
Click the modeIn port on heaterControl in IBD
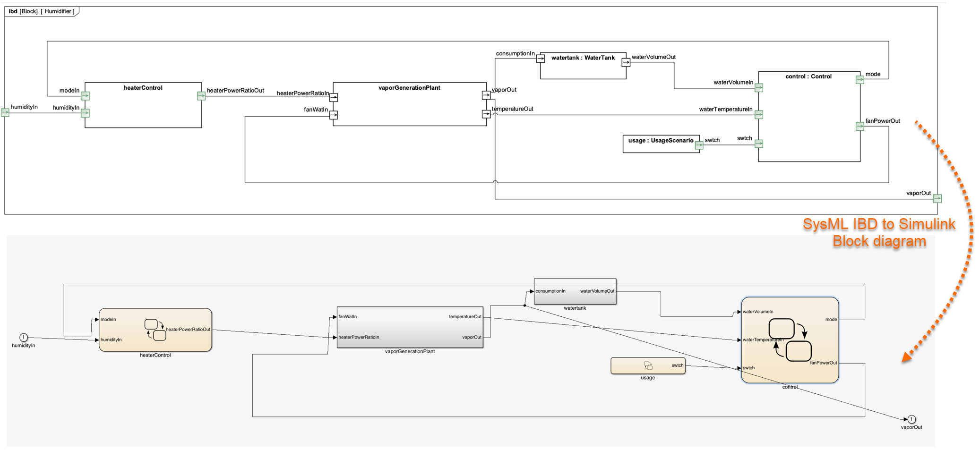pyautogui.click(x=85, y=96)
